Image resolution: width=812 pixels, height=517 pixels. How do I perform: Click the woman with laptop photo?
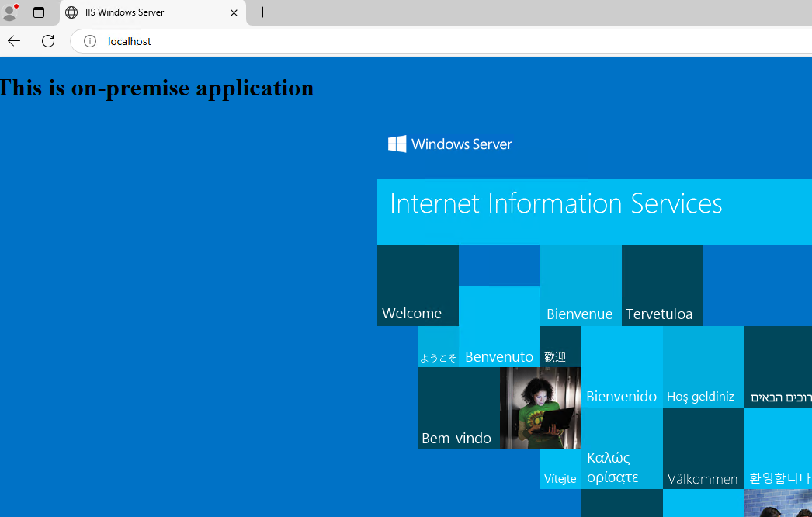(x=540, y=408)
